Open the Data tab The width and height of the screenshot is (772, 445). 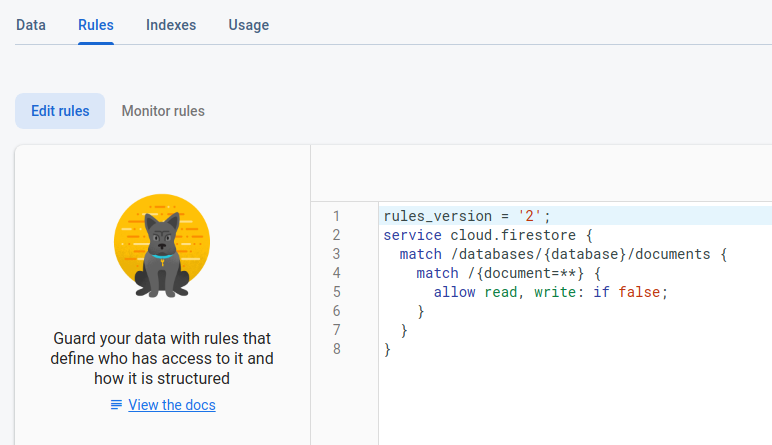tap(31, 25)
